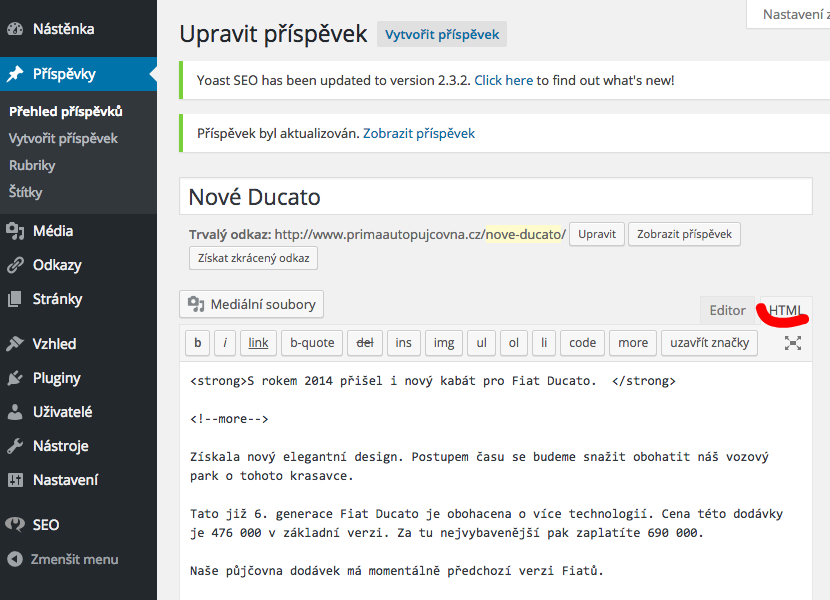
Task: Toggle distraction-free fullscreen writing icon
Action: (x=792, y=343)
